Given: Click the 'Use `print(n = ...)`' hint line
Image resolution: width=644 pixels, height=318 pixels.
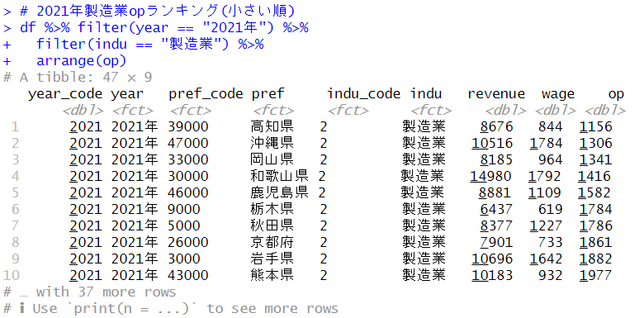Looking at the screenshot, I should (171, 308).
